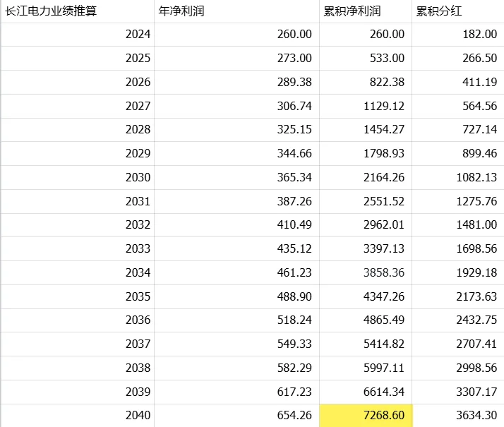
Task: Select cumulative profit cell 533.00
Action: 366,58
